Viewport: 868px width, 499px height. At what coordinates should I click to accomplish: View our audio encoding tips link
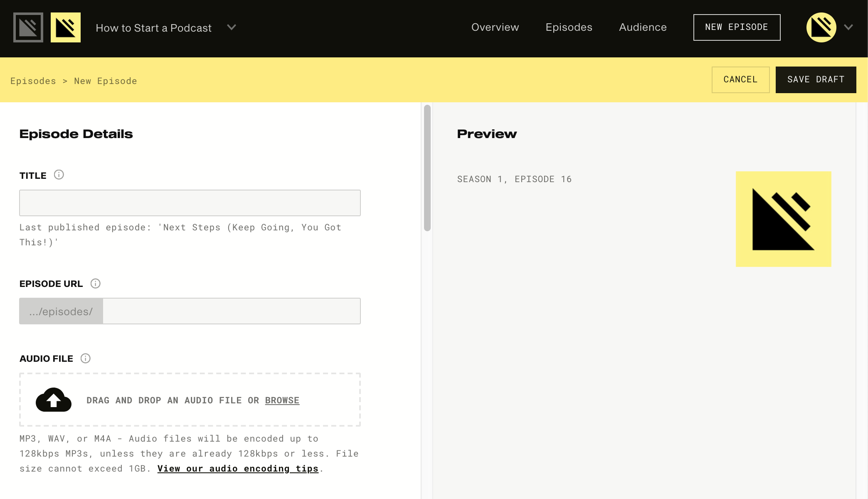point(238,468)
